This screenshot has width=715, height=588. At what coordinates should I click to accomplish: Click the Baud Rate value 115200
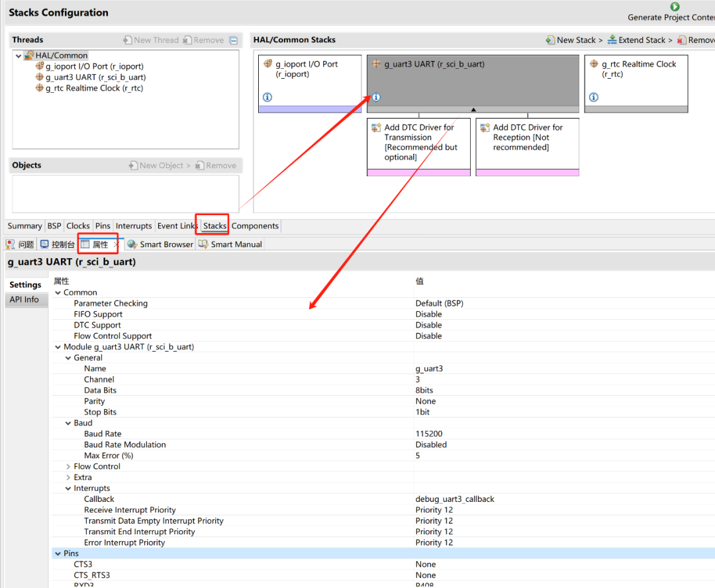(429, 434)
